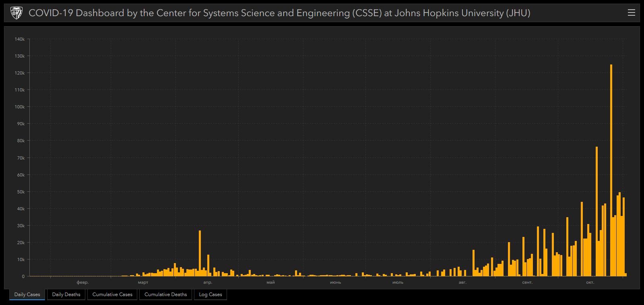Click the март month label on x-axis
644x305 pixels.
click(x=143, y=282)
